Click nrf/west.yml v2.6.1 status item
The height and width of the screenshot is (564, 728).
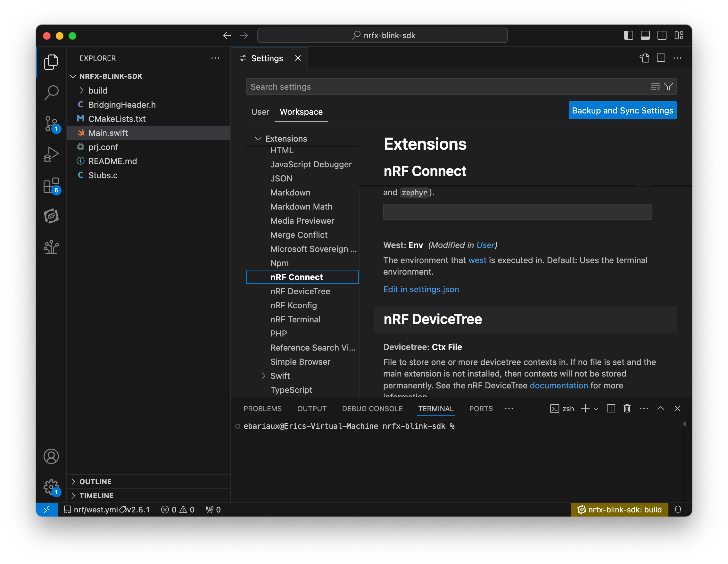[x=107, y=510]
